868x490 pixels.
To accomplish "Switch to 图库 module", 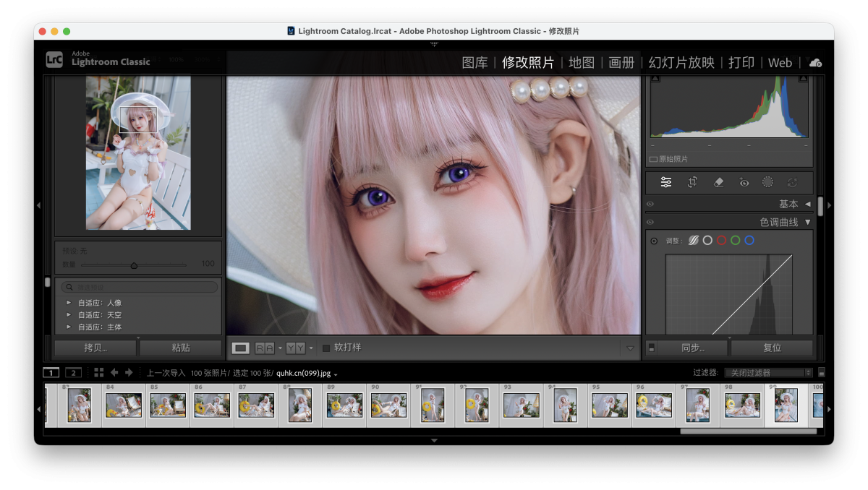I will coord(475,62).
